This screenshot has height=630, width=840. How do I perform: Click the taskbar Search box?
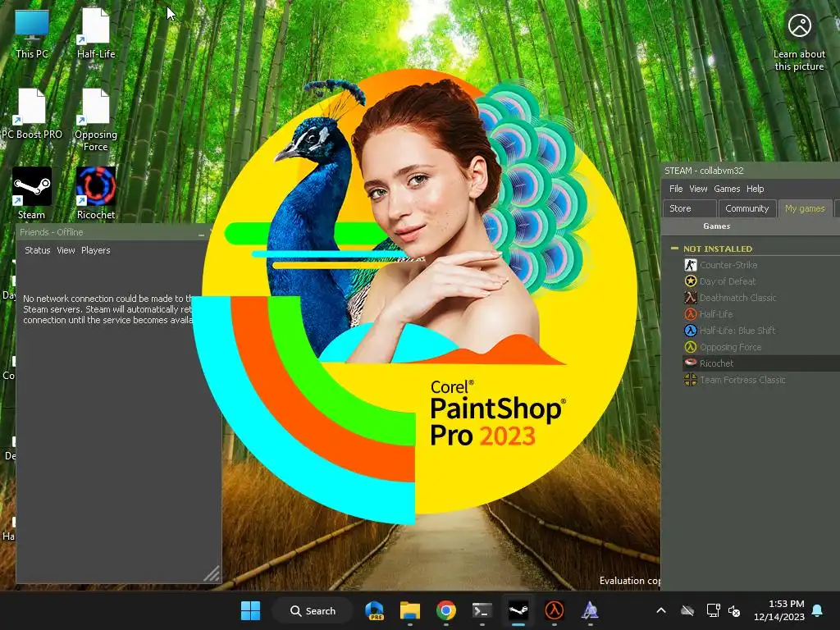tap(313, 610)
